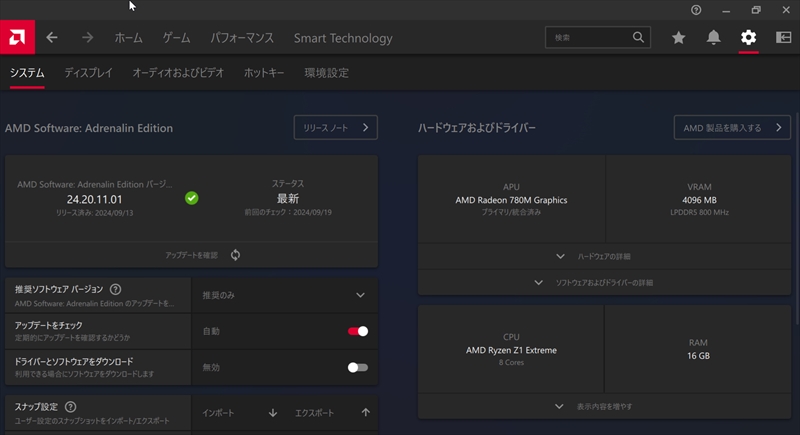Image resolution: width=800 pixels, height=435 pixels.
Task: Click the 8 Cores text
Action: pyautogui.click(x=511, y=362)
